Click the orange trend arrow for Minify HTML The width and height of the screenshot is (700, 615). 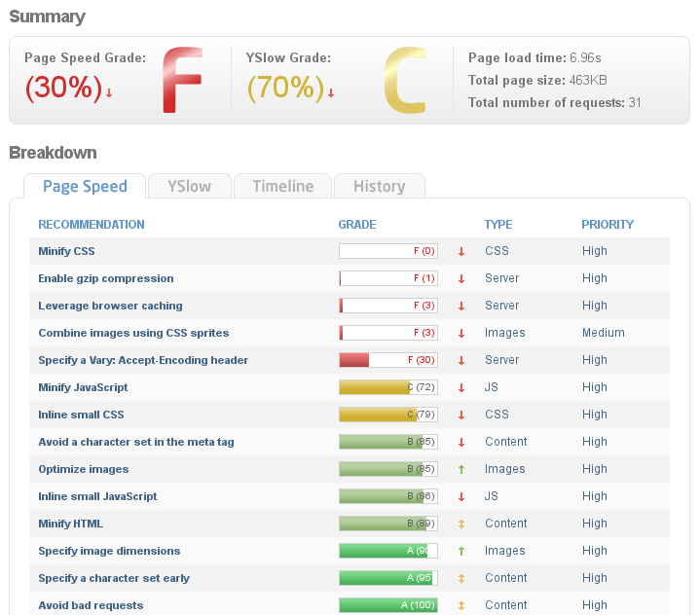461,524
